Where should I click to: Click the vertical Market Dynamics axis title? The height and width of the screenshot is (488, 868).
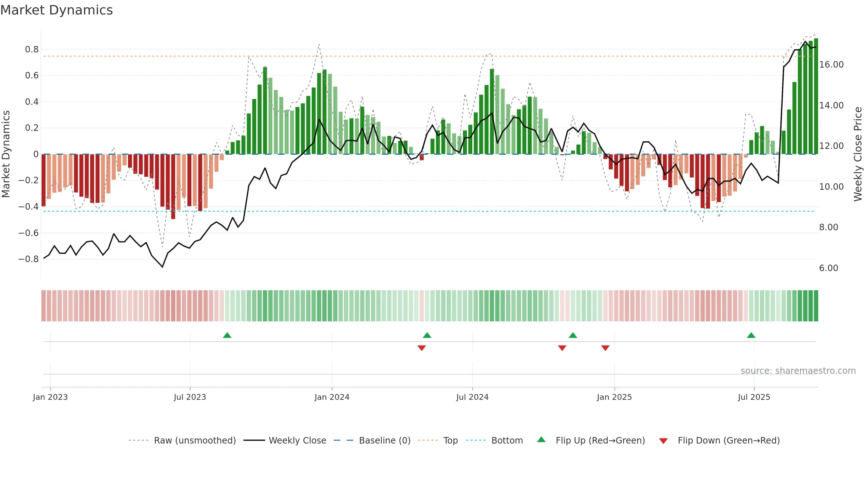click(6, 154)
